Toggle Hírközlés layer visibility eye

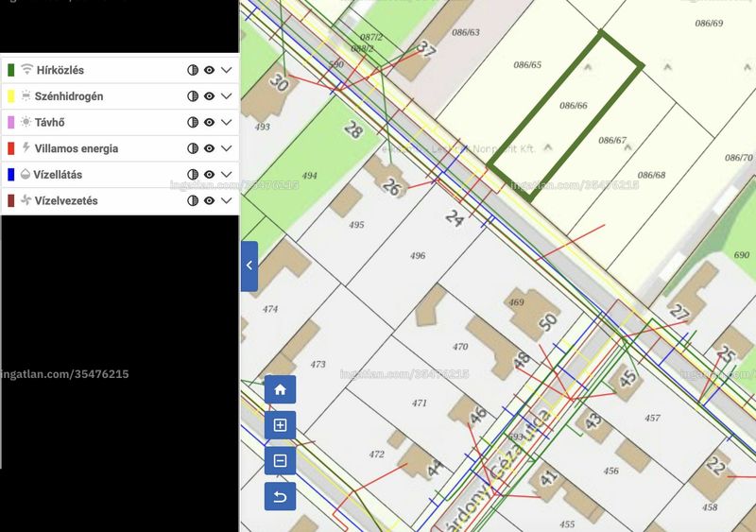(x=209, y=70)
